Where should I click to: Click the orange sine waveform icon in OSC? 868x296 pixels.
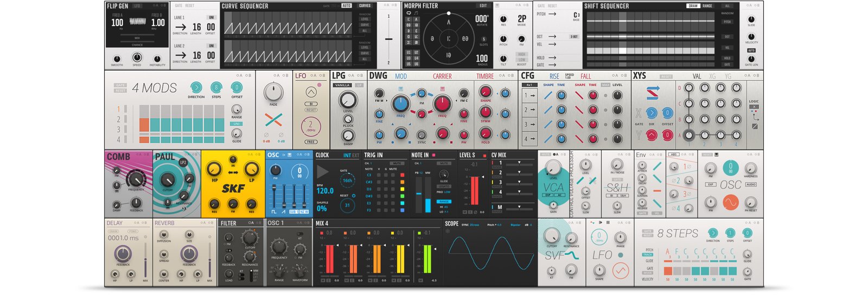(x=730, y=203)
